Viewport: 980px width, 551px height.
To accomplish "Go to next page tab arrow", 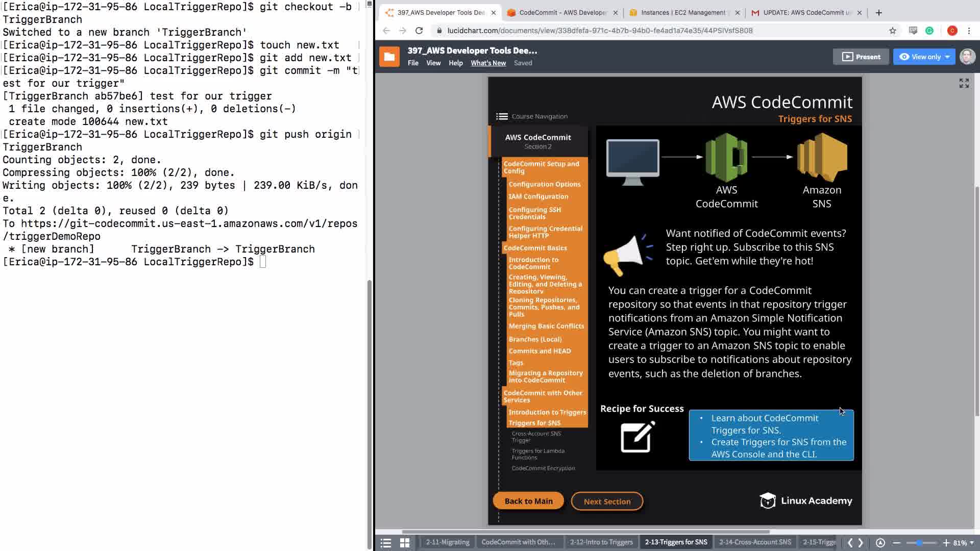I will pyautogui.click(x=861, y=543).
